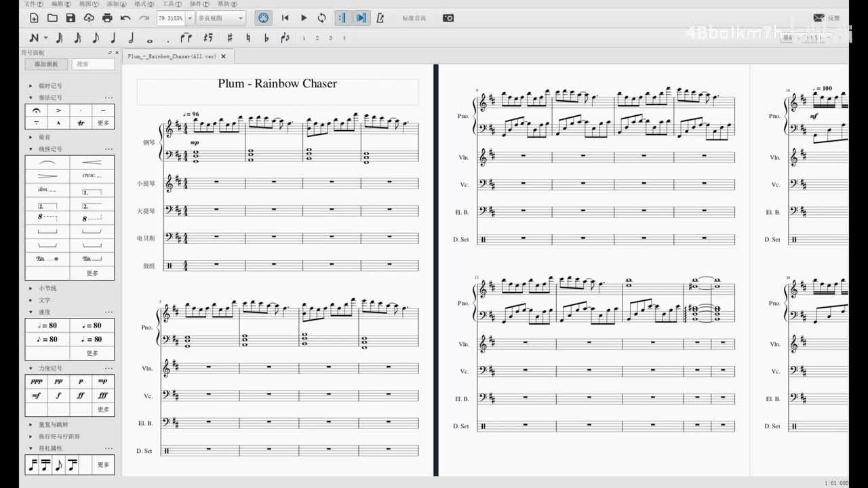Start playback of the score
This screenshot has width=868, height=488.
pos(304,18)
